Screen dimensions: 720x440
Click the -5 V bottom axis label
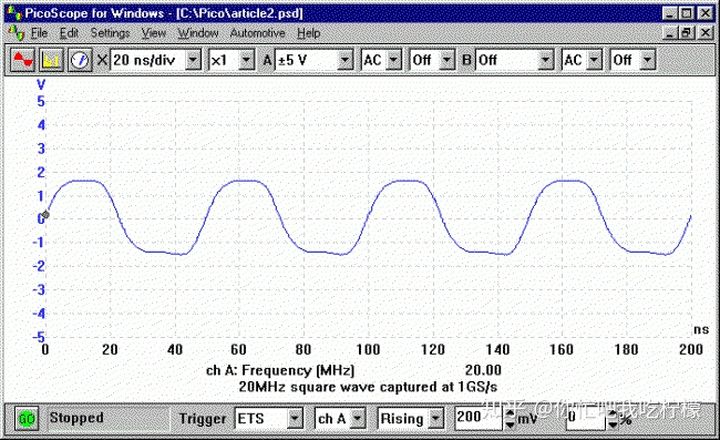[39, 337]
